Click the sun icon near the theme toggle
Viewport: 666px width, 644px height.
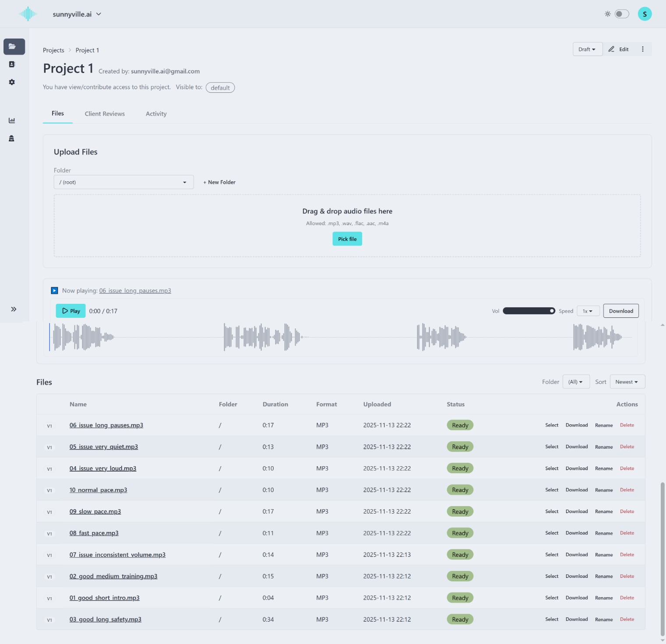point(607,14)
